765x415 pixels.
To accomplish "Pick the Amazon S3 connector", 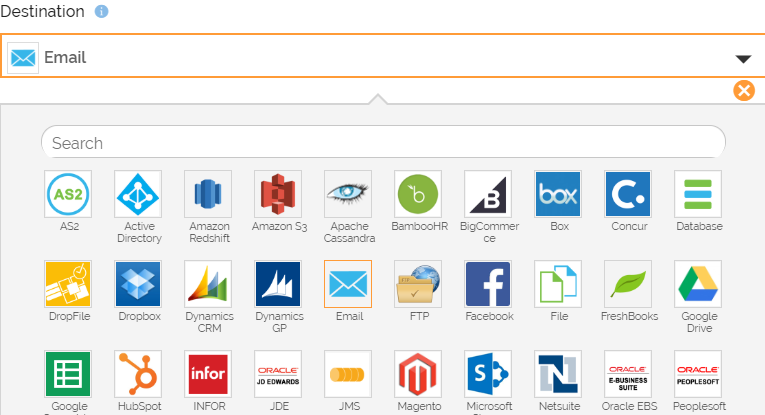I will click(279, 194).
